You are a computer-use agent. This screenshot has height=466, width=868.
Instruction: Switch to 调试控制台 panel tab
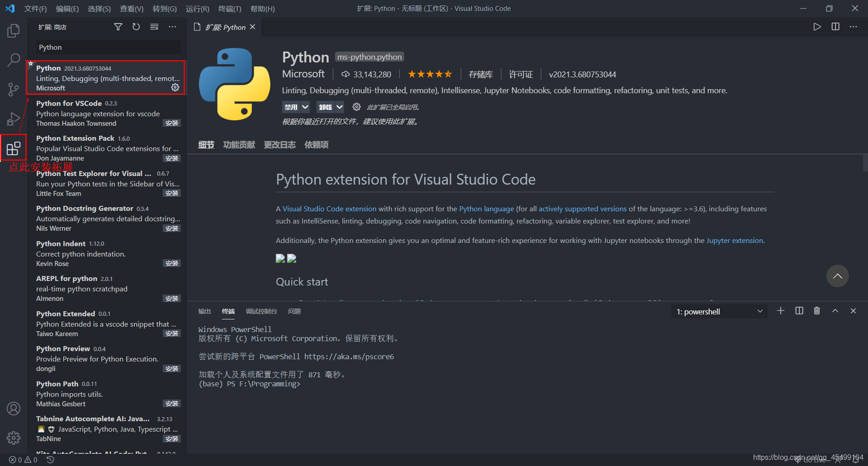(x=261, y=311)
